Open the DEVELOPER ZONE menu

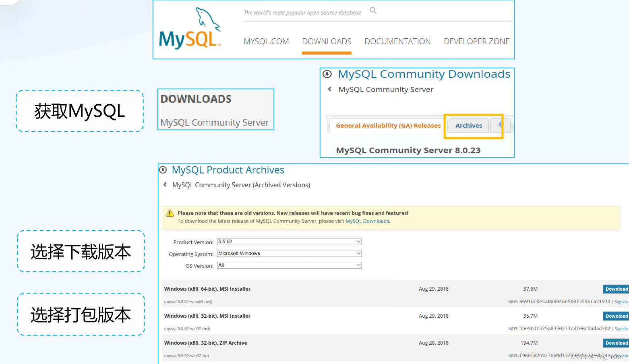coord(476,41)
